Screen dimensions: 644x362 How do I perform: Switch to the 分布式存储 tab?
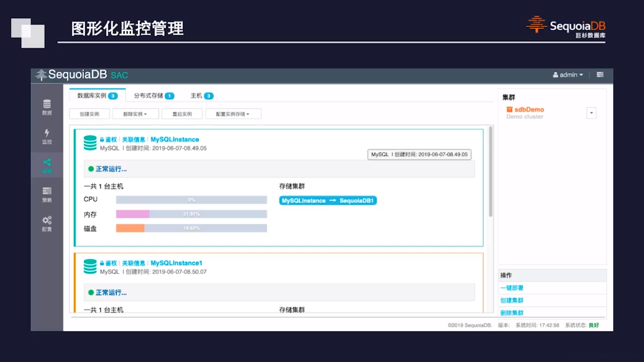154,96
